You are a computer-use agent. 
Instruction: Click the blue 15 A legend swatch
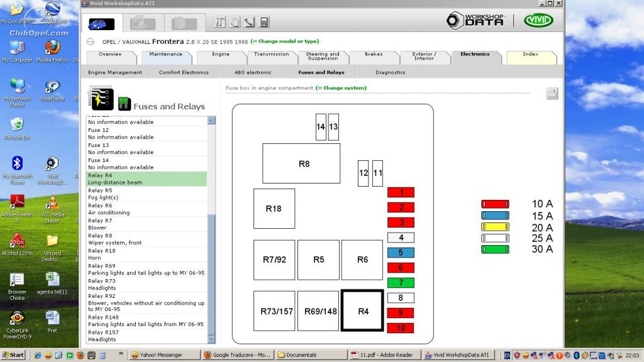coord(496,216)
